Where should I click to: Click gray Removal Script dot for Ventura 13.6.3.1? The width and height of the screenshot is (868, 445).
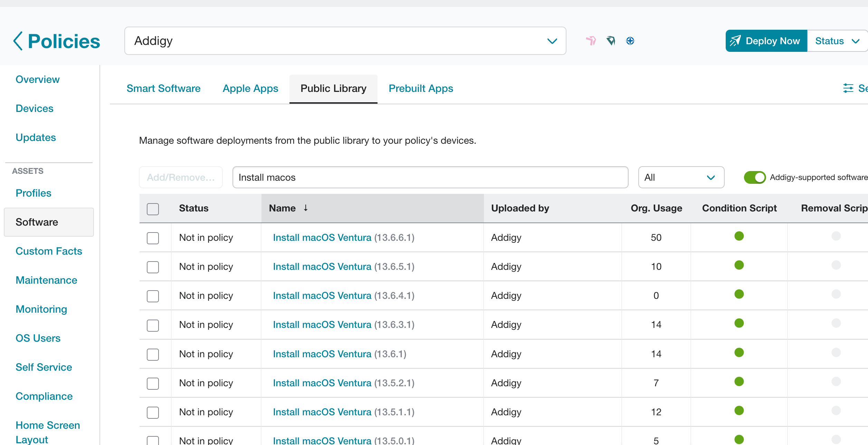pos(836,323)
